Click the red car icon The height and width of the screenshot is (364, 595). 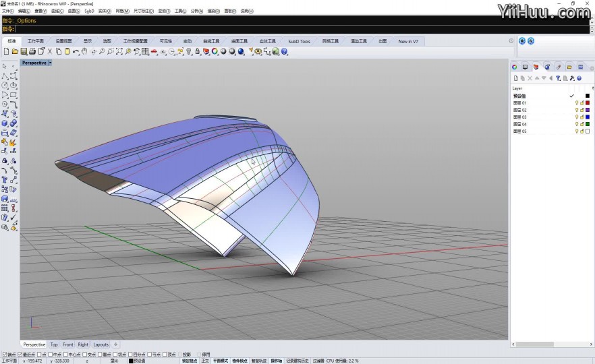click(154, 51)
